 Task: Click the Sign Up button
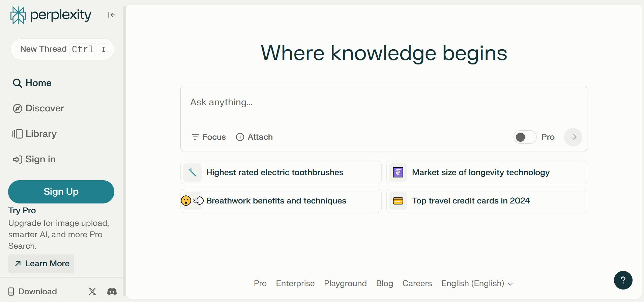(x=61, y=192)
